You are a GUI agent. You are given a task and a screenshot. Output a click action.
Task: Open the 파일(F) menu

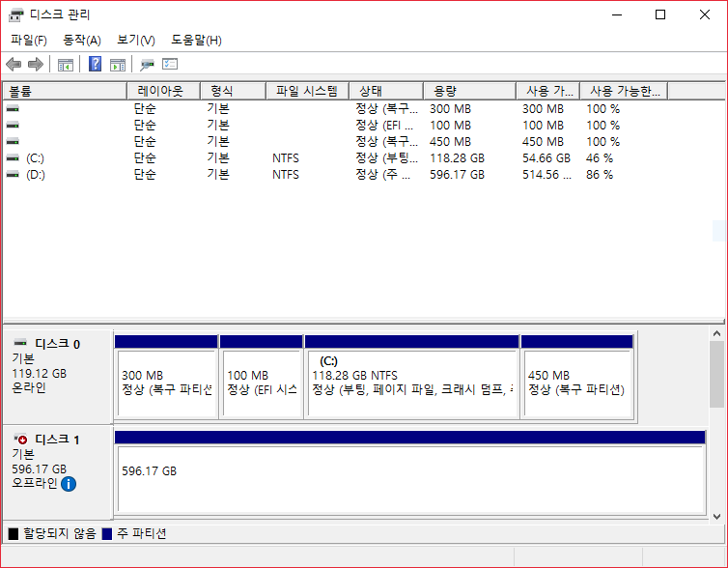pyautogui.click(x=28, y=40)
